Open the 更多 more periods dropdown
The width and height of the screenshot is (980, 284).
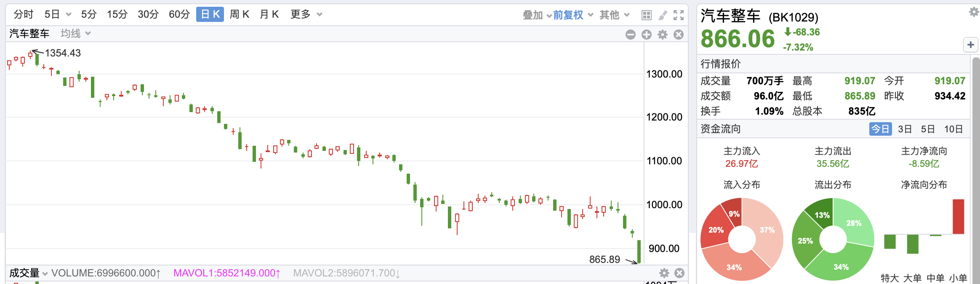click(306, 14)
